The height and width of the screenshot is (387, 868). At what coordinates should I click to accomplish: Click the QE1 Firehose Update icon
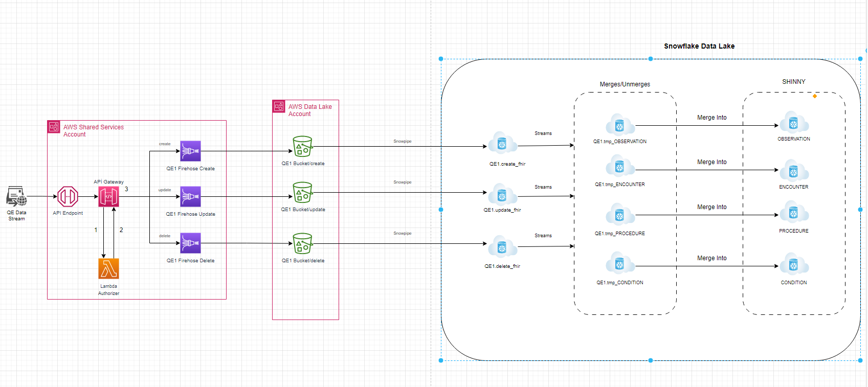190,196
